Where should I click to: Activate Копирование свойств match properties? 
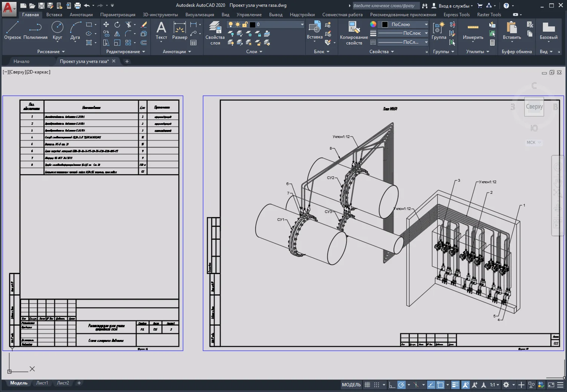coord(354,33)
